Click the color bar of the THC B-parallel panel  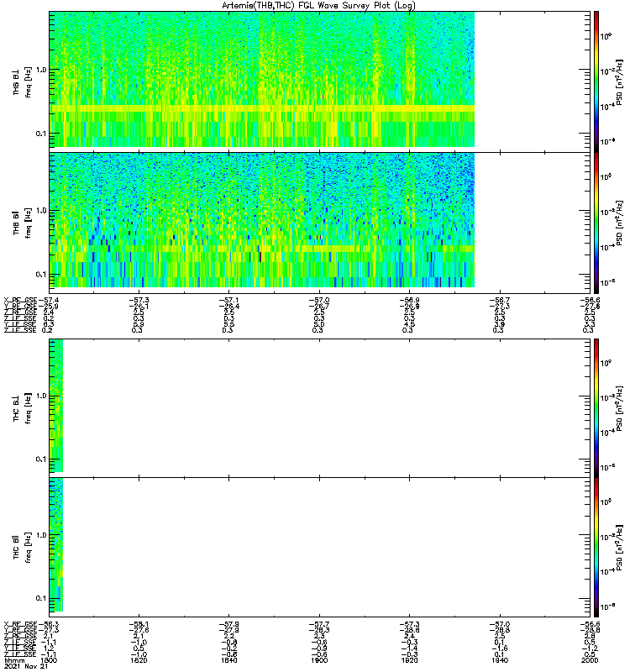[596, 548]
